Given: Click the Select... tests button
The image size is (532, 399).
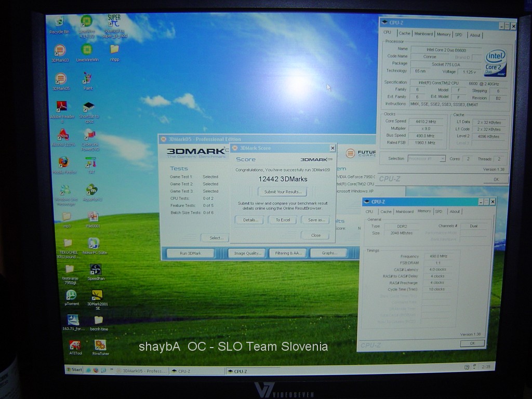Looking at the screenshot, I should point(215,238).
